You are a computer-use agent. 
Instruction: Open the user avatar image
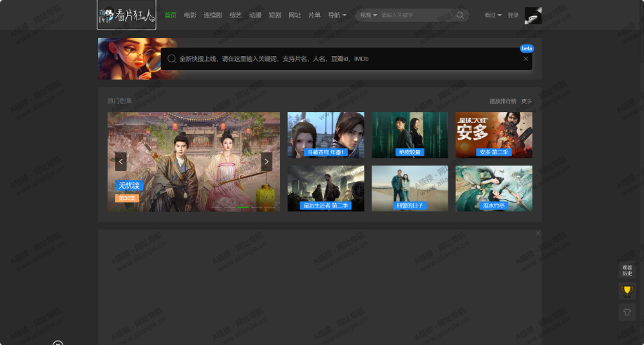pos(533,15)
